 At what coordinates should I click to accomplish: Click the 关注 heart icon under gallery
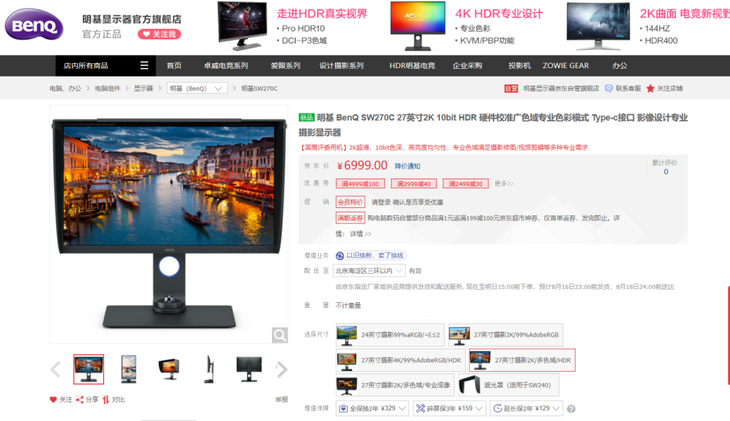pos(53,400)
